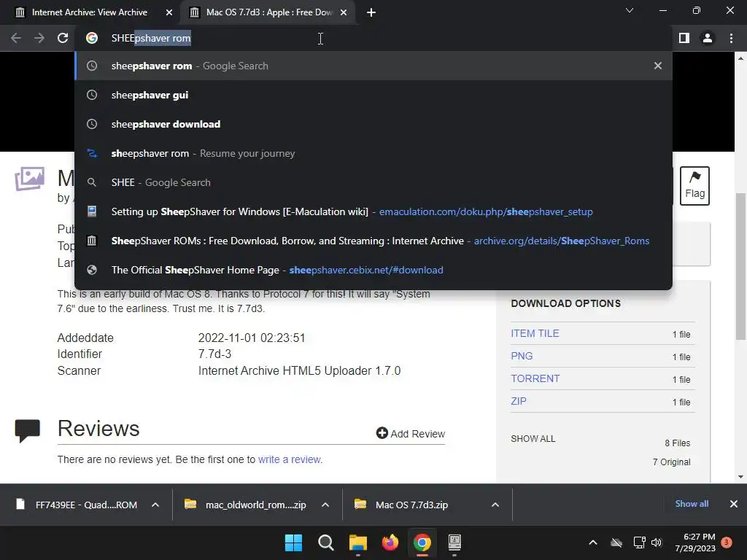Follow the 'write a review' link
Viewport: 747px width, 560px height.
(x=290, y=459)
